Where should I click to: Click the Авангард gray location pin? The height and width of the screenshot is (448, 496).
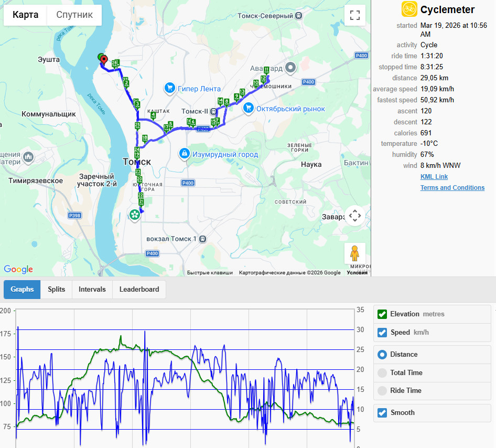point(290,68)
